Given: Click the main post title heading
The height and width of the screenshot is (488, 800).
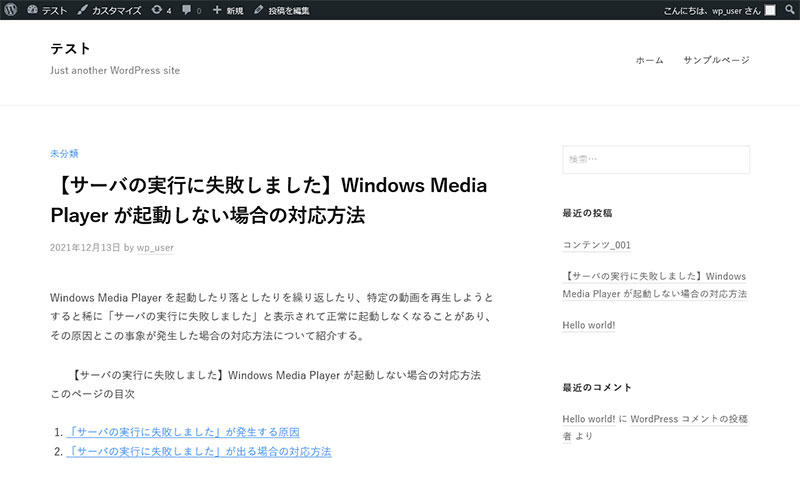Looking at the screenshot, I should (269, 200).
